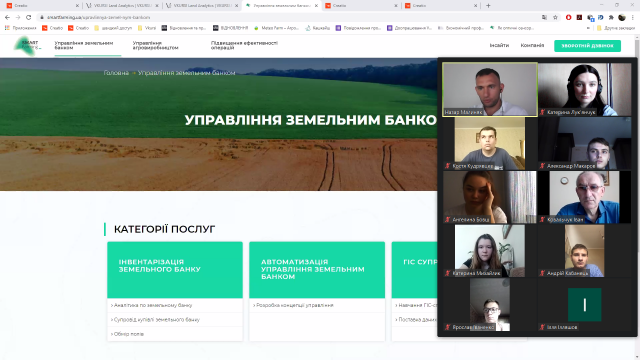
Task: Open 'Розробка концепції управління' link
Action: coord(294,305)
